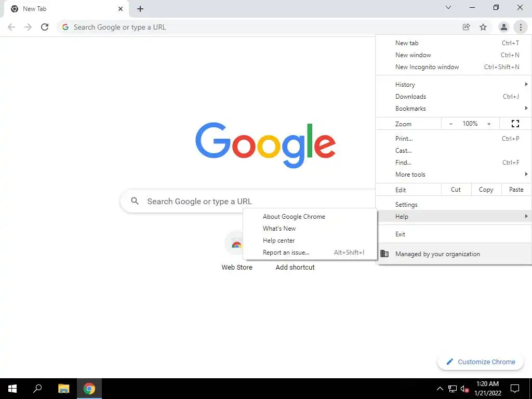
Task: Open the Windows Start menu
Action: tap(12, 389)
